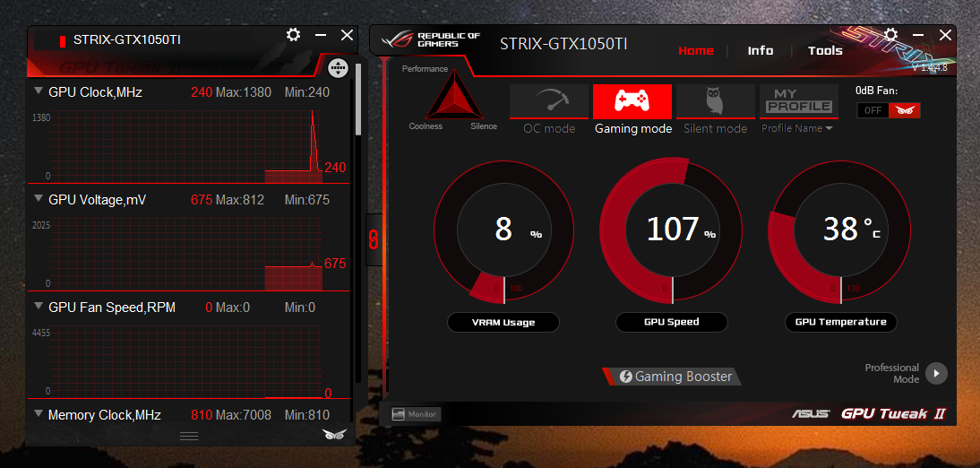Click the 'Min:675' voltage value
Viewport: 980px width, 468px height.
point(307,200)
